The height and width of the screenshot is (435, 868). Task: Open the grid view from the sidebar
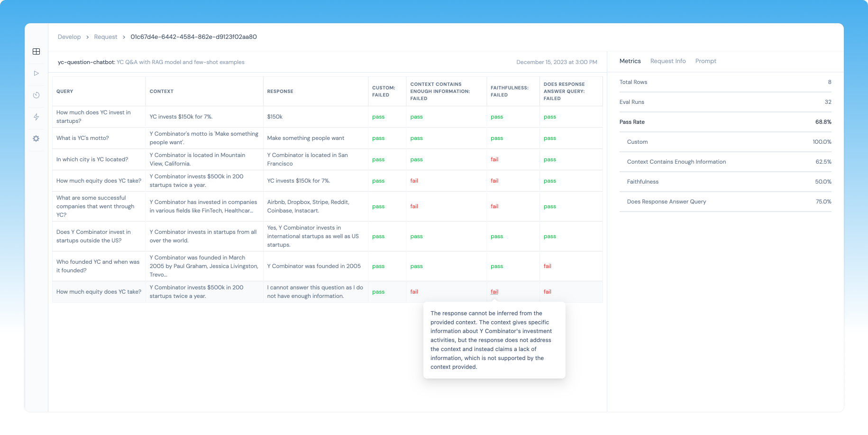[36, 52]
